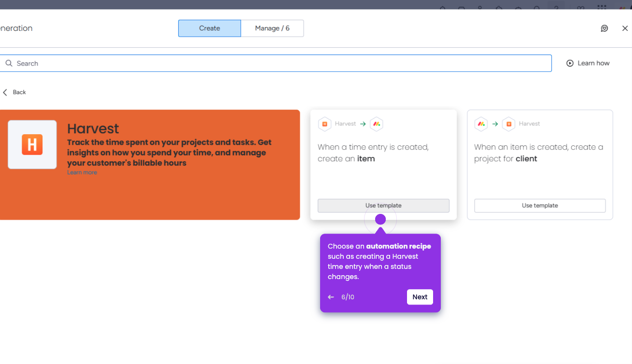Close the automation center panel
This screenshot has height=364, width=632.
pyautogui.click(x=625, y=28)
